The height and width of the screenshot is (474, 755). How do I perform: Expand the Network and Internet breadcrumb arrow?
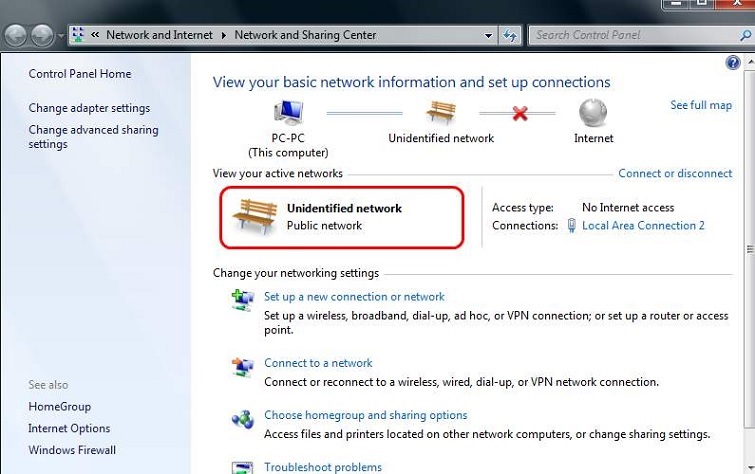224,35
